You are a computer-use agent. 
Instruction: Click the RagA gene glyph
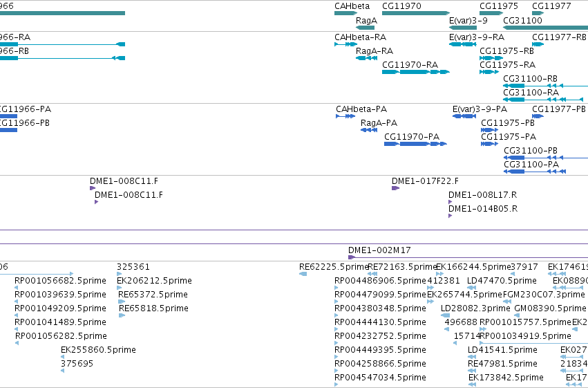coord(365,28)
